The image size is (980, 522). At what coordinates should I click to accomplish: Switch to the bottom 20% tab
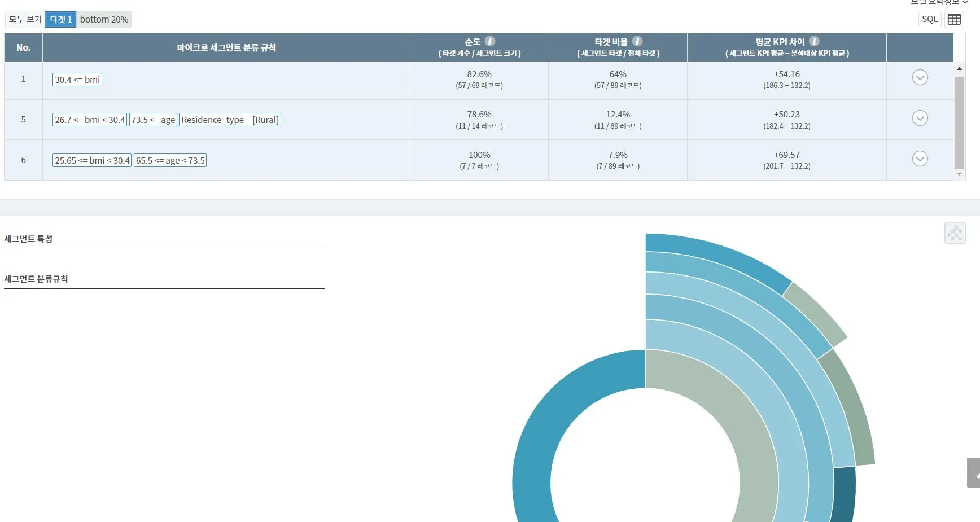(104, 19)
